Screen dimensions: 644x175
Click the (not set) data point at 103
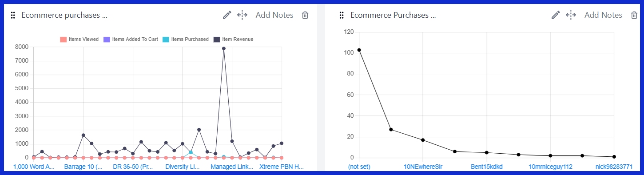tap(359, 50)
